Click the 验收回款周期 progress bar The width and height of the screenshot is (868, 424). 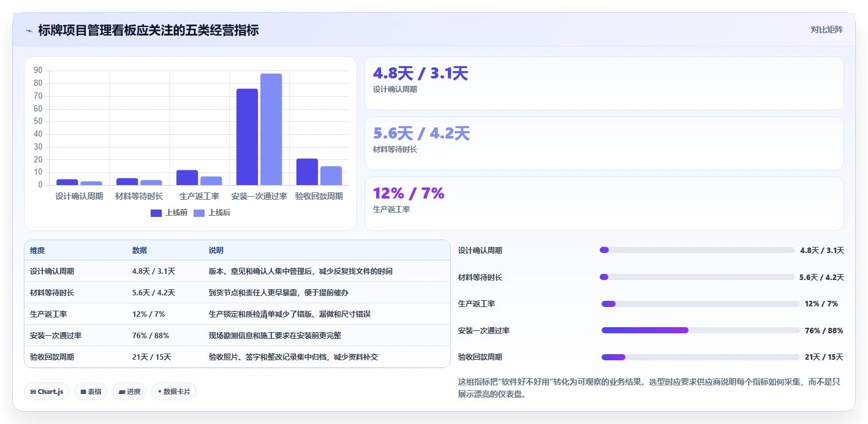click(701, 357)
